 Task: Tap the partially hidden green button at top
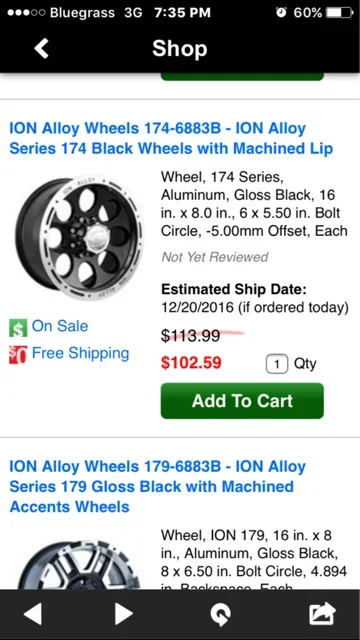pyautogui.click(x=242, y=77)
